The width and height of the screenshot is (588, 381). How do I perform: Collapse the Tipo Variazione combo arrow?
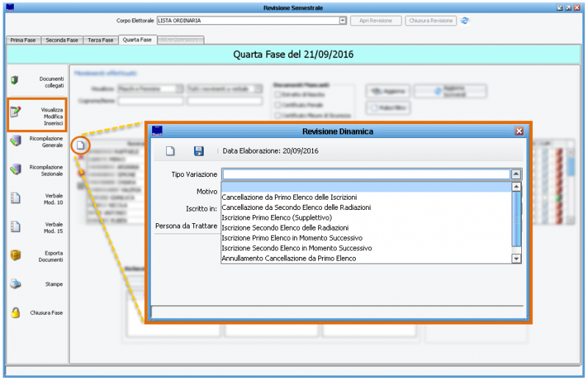(x=516, y=174)
